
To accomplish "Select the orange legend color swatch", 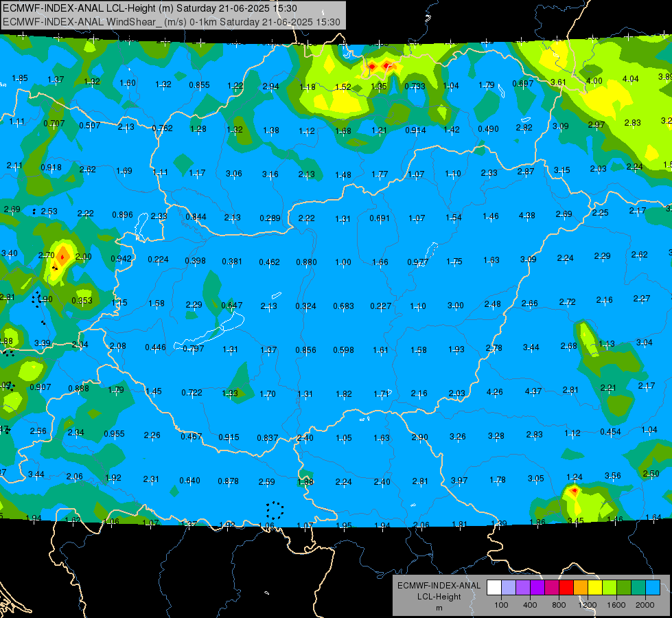I will [581, 587].
